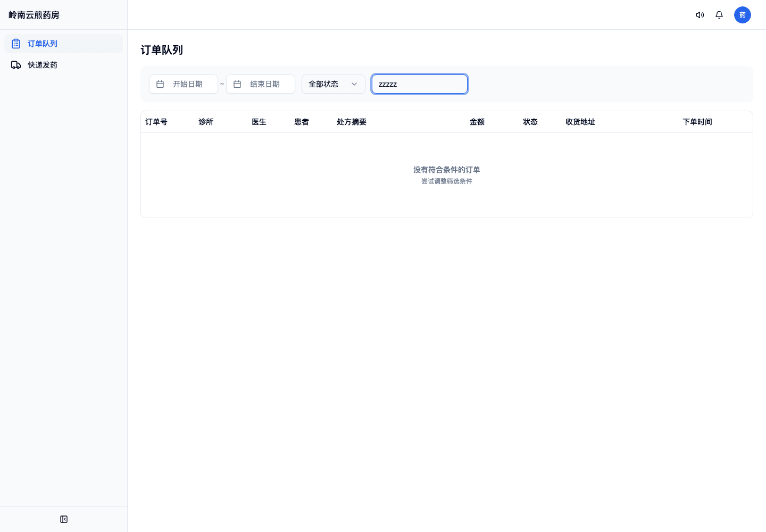Collapse the sidebar with the panel icon

64,519
